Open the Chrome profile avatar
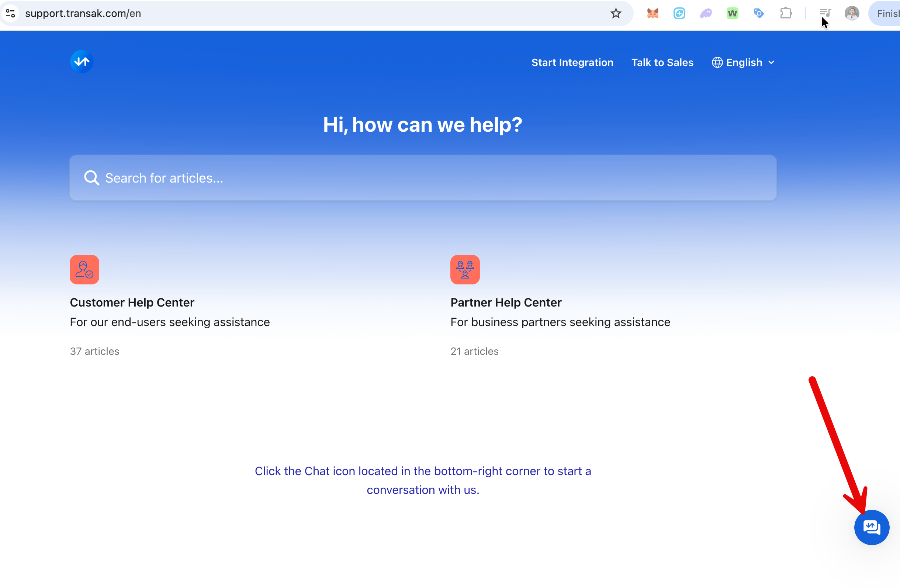Image resolution: width=900 pixels, height=588 pixels. click(852, 14)
